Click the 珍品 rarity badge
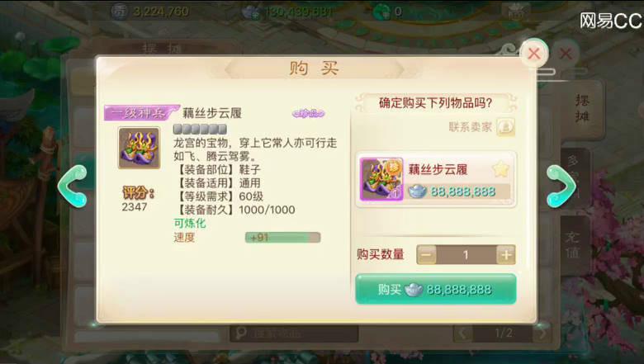 pyautogui.click(x=308, y=114)
